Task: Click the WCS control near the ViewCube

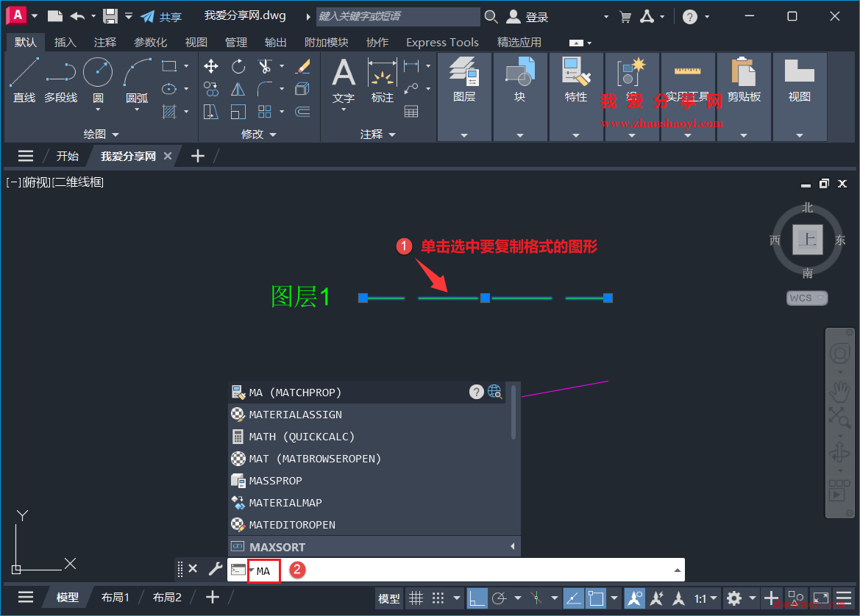Action: click(806, 298)
